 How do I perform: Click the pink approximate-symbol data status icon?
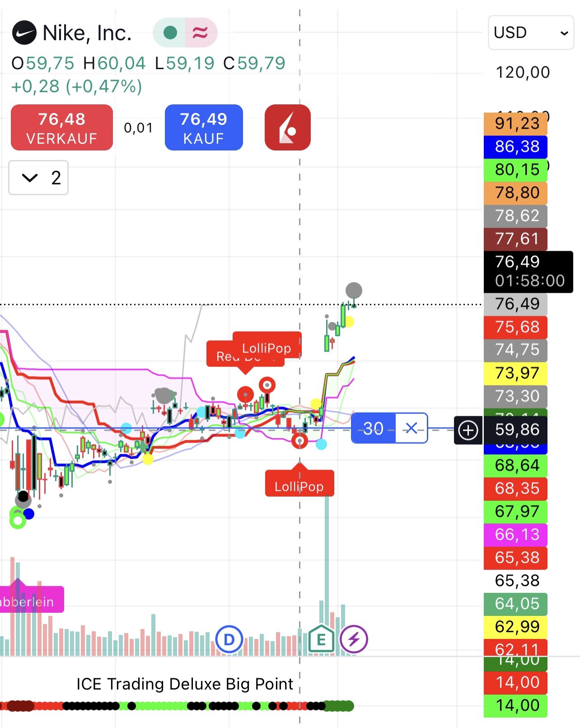201,33
